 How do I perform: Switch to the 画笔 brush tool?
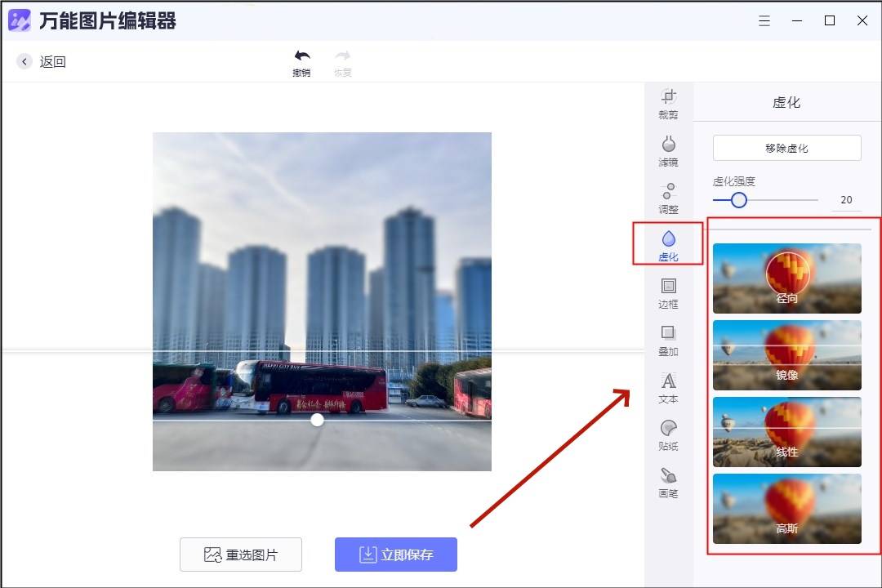coord(668,483)
